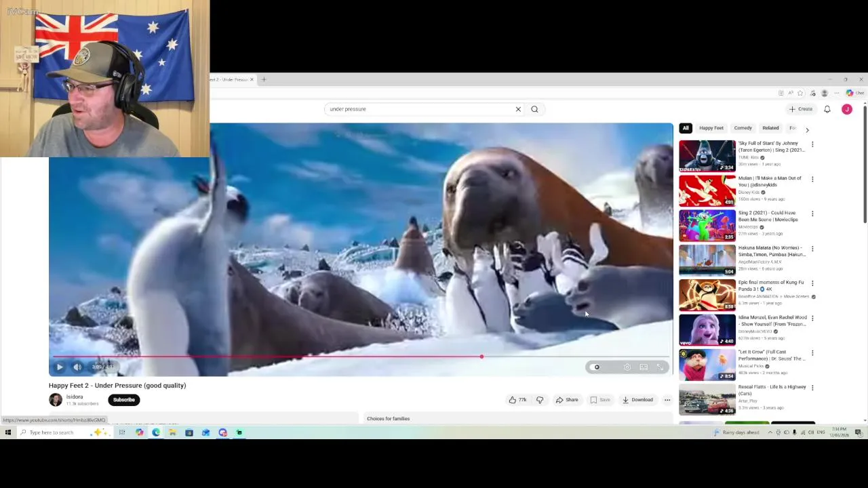Screen dimensions: 868x488
Task: Open Kung Fu Panda 3 video title
Action: pos(772,286)
